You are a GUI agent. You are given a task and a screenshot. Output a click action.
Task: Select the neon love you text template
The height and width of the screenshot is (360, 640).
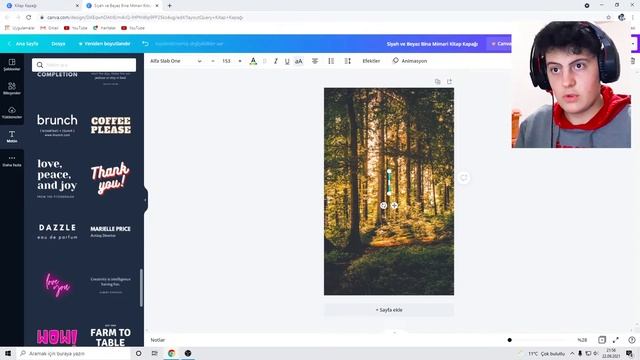(57, 284)
